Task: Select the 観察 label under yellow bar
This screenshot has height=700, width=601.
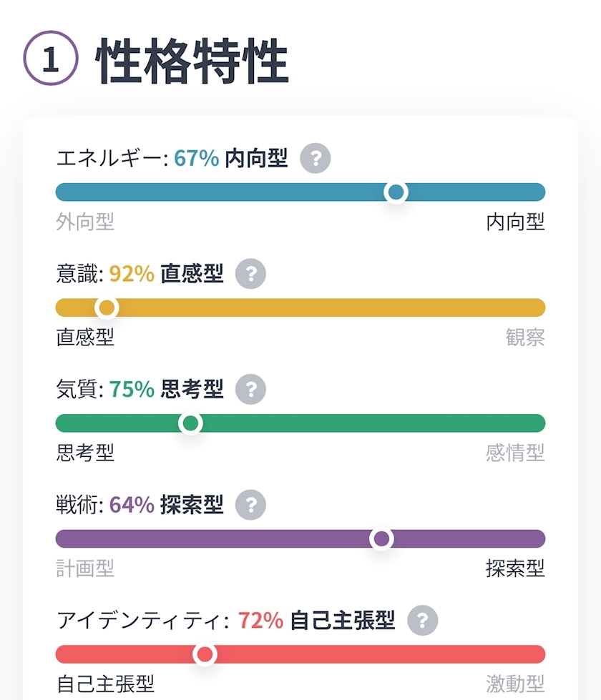Action: tap(525, 337)
